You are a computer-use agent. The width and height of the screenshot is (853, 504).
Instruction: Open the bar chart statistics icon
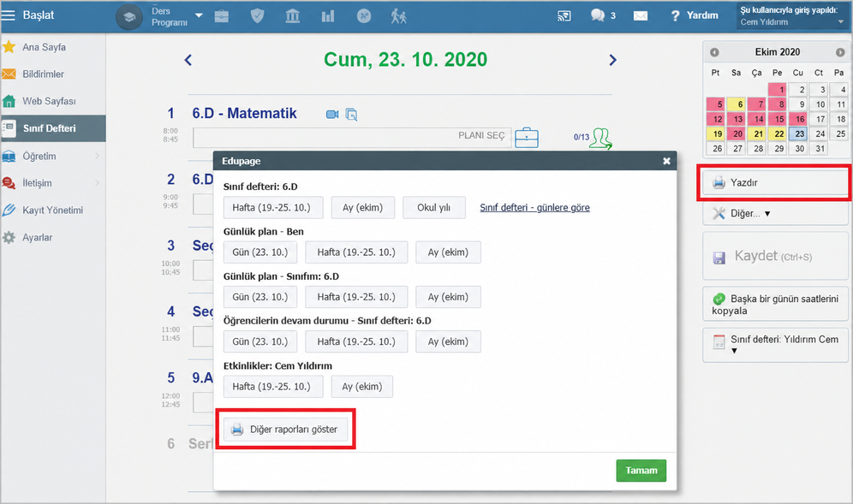click(x=328, y=16)
